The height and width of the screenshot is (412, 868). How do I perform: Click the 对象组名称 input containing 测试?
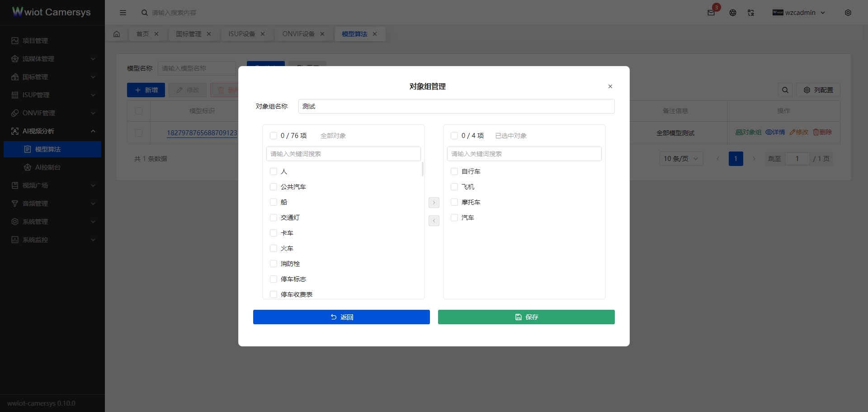[456, 106]
